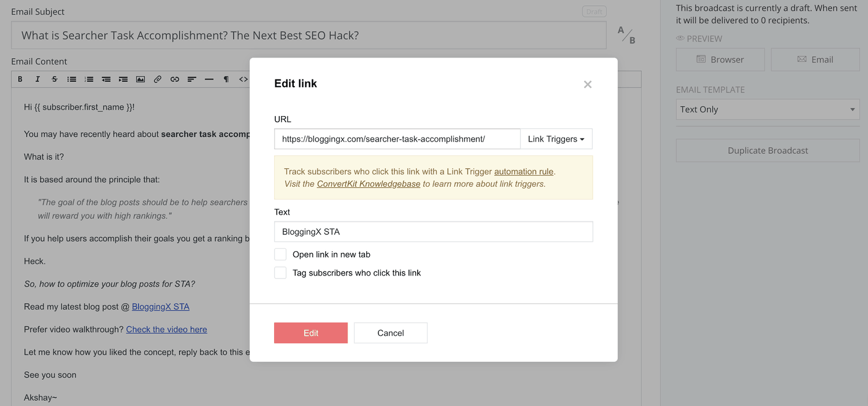868x406 pixels.
Task: Click the Draft status badge
Action: [594, 12]
